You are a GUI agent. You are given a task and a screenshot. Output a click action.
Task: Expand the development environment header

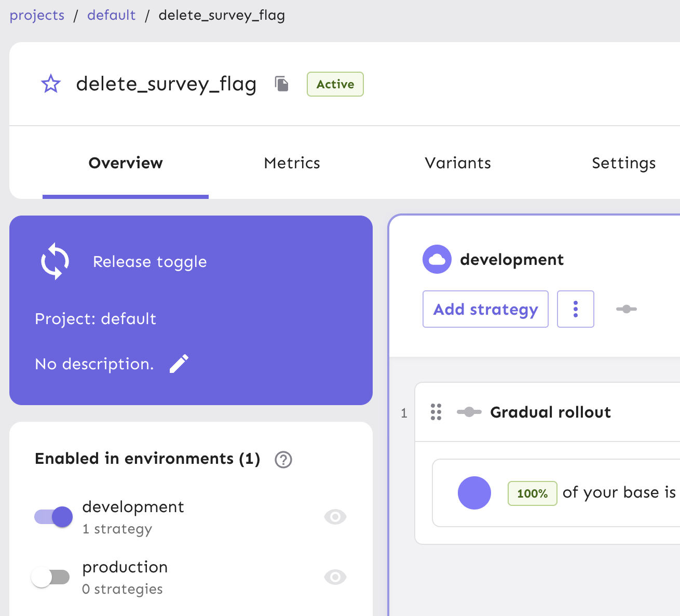point(511,259)
